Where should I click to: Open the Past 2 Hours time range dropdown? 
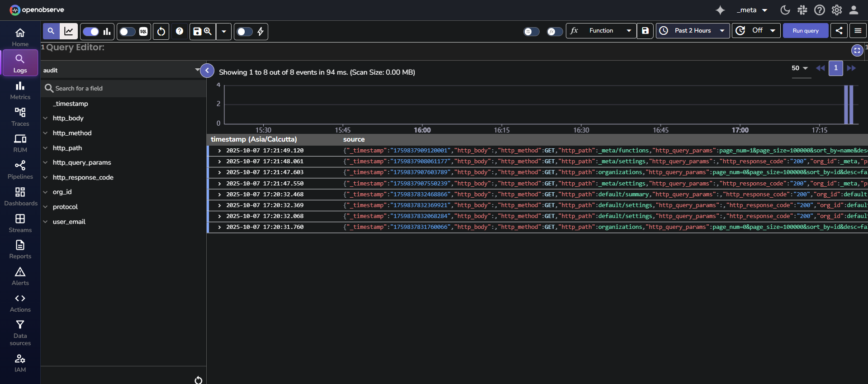(693, 31)
